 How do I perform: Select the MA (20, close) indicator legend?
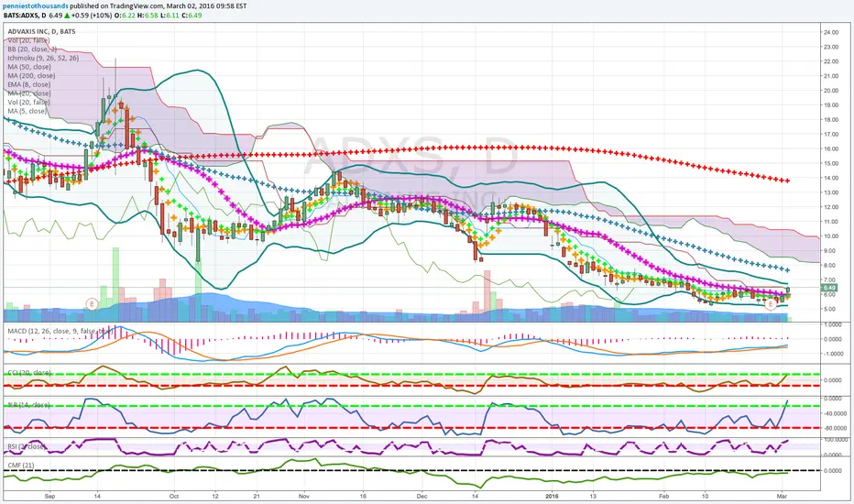point(29,93)
